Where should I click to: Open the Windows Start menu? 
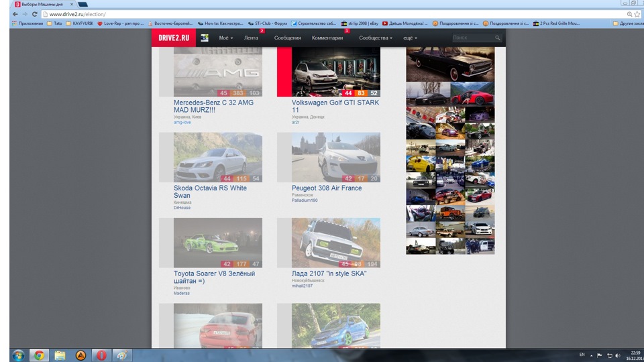point(18,355)
